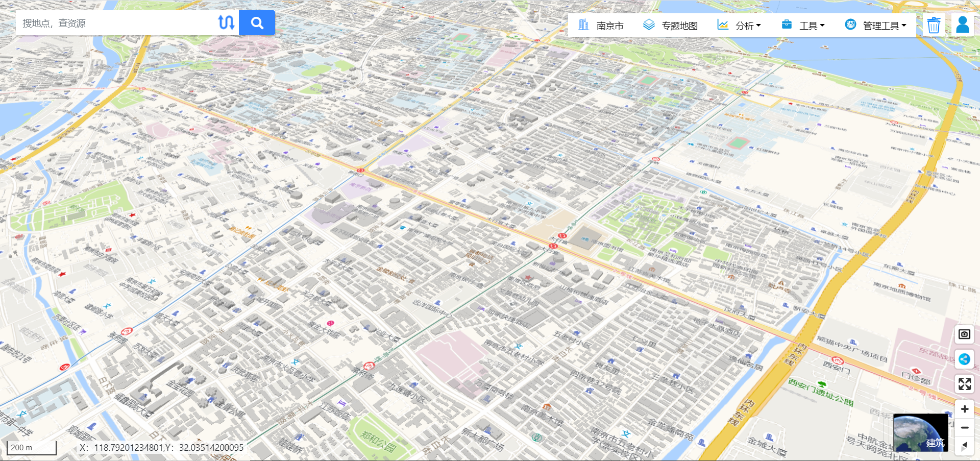
Task: Open the map share icon
Action: coord(964,359)
